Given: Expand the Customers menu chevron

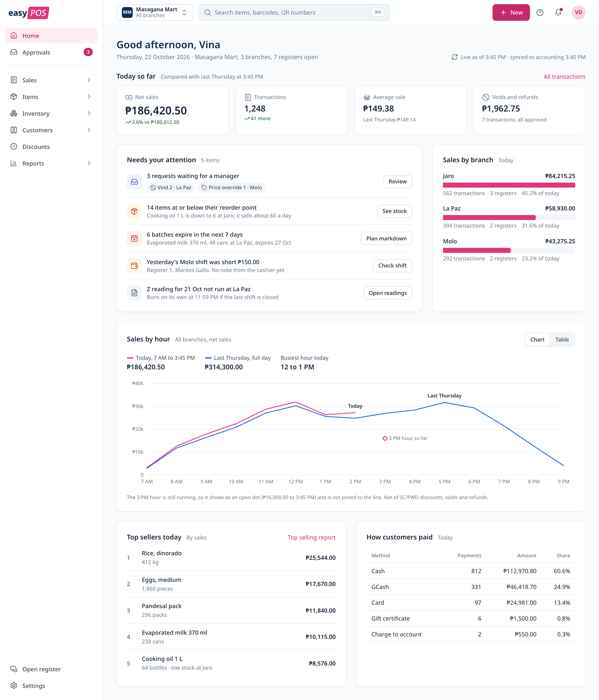Looking at the screenshot, I should point(89,130).
